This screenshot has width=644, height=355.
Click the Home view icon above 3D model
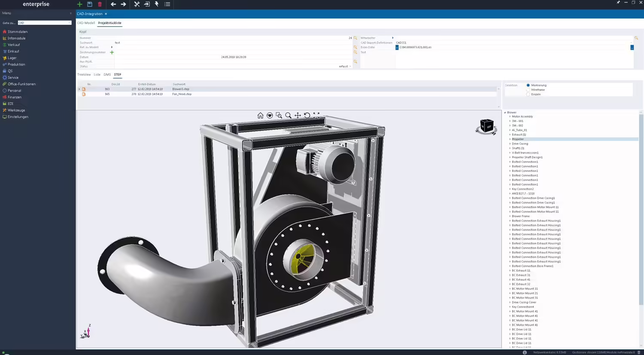coord(260,115)
